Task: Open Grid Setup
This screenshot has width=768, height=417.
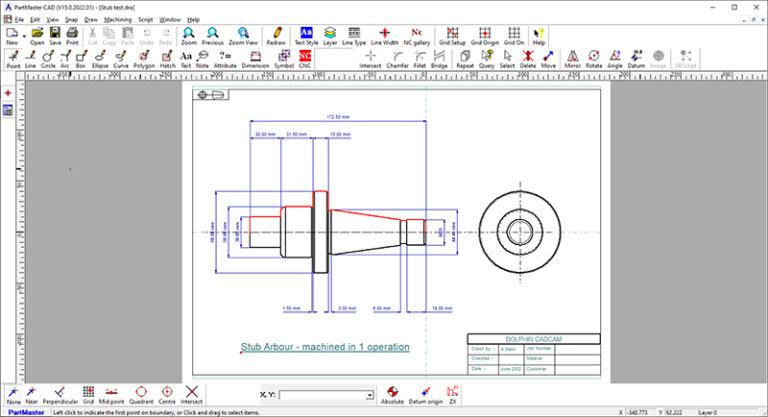Action: (x=452, y=36)
